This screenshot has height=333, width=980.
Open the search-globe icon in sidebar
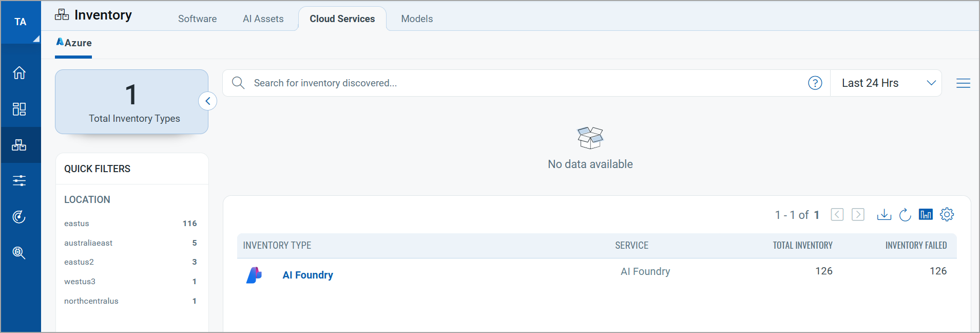(x=20, y=253)
